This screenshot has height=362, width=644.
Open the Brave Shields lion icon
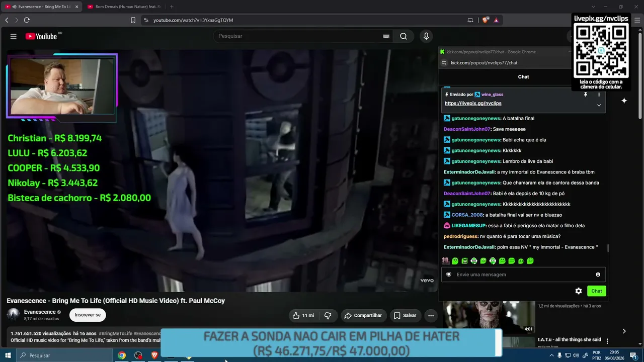[485, 20]
